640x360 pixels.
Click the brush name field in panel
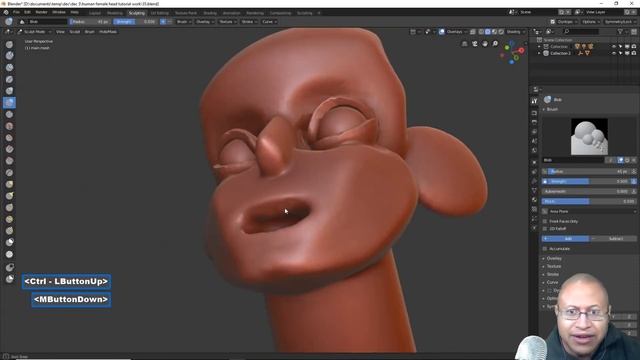573,160
